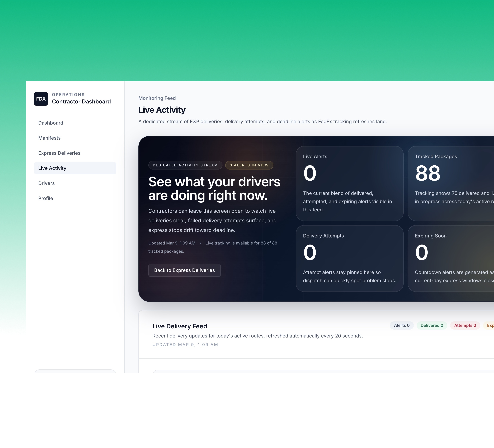Navigate to Express Deliveries
This screenshot has height=448, width=494.
[x=59, y=153]
